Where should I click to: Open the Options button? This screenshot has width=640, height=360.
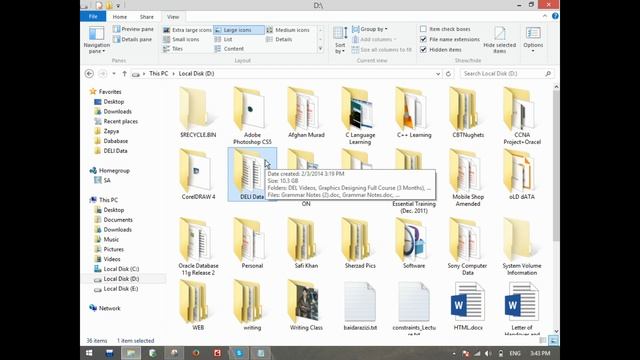point(533,39)
